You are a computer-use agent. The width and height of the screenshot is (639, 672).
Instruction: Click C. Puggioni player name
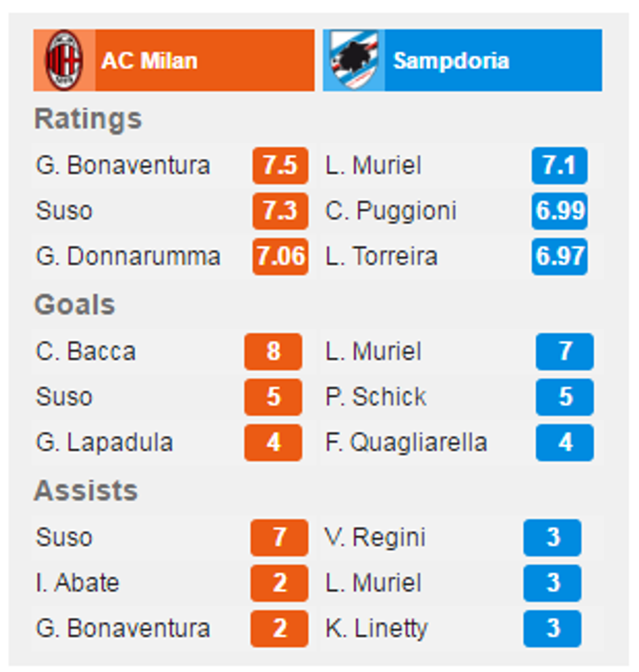point(391,211)
